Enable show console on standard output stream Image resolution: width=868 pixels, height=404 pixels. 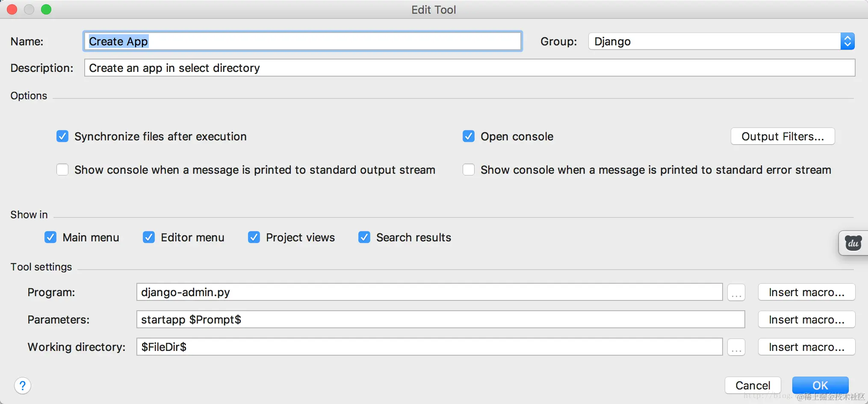click(62, 170)
